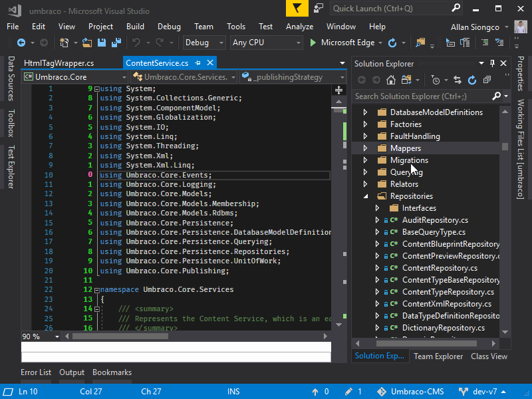Toggle auto-hide pin on Solution Explorer
The height and width of the screenshot is (399, 532).
[x=492, y=63]
